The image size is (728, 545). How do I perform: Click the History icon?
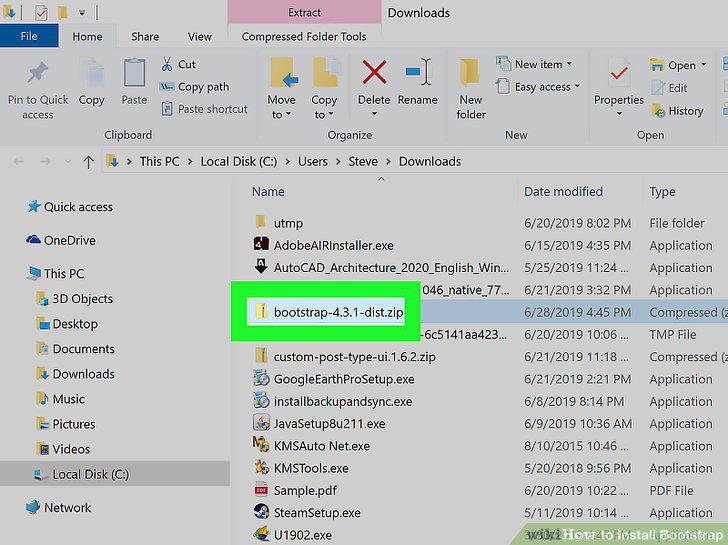pos(658,110)
